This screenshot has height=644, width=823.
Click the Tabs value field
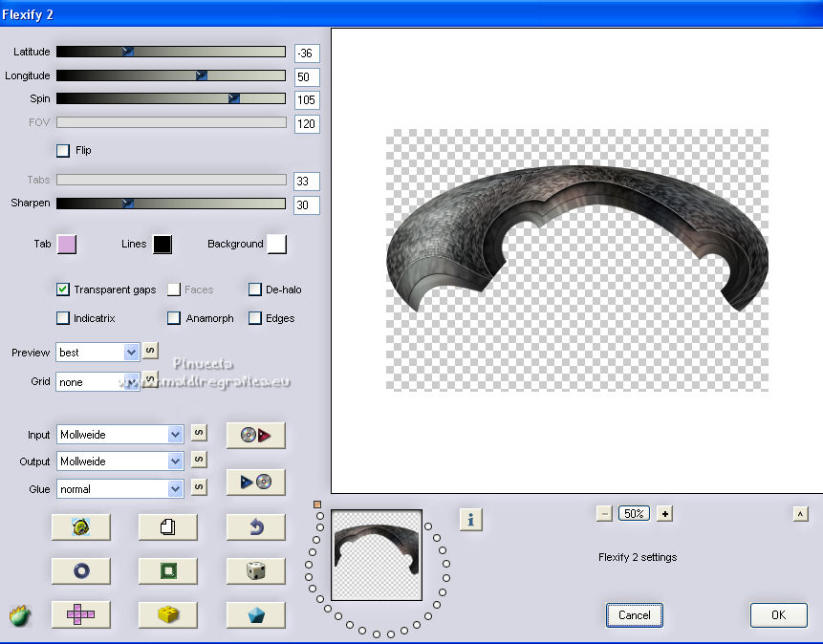click(307, 182)
